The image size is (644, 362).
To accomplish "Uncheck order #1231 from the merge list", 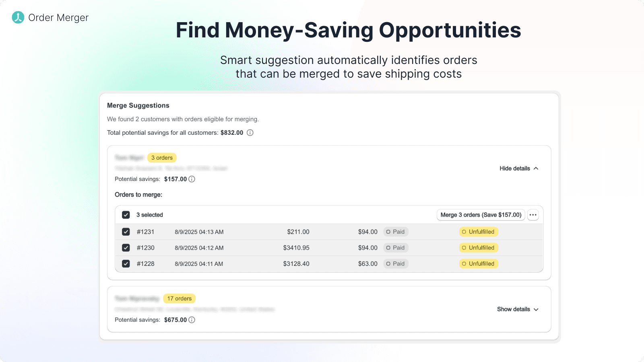I will click(126, 232).
